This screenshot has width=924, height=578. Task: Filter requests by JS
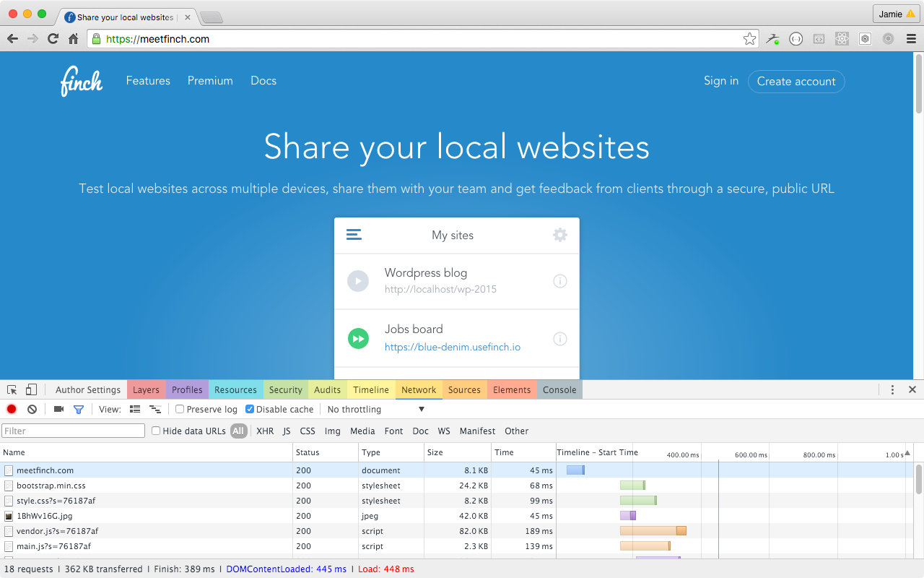[x=287, y=431]
